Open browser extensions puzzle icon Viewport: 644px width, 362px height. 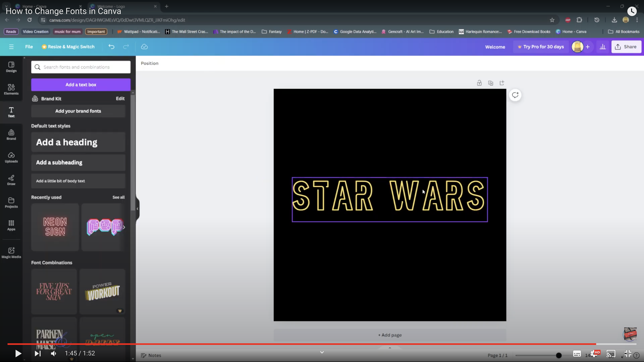click(579, 20)
